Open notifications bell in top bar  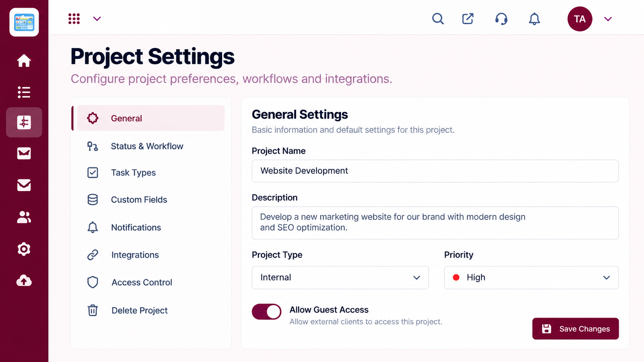point(534,19)
